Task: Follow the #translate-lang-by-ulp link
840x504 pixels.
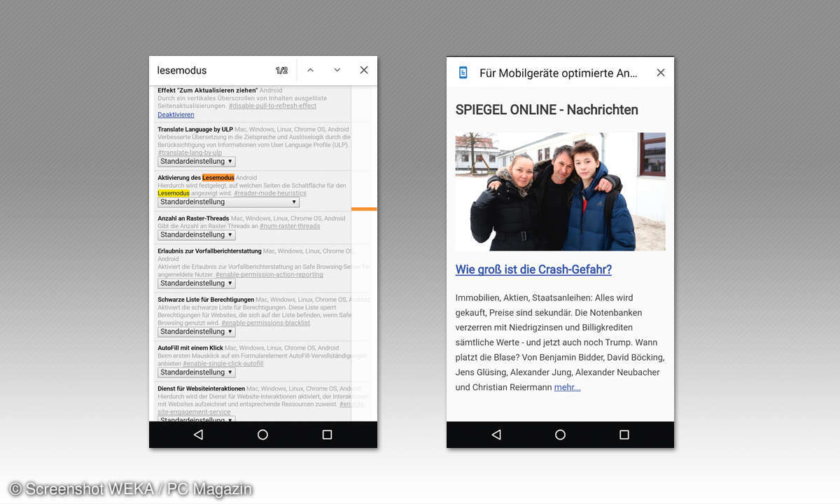Action: pyautogui.click(x=190, y=153)
